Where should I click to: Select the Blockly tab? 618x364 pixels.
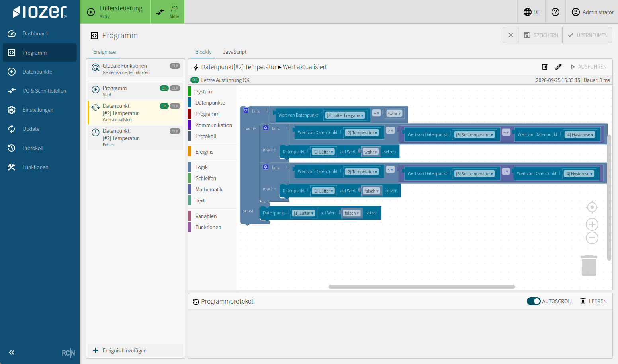coord(203,52)
